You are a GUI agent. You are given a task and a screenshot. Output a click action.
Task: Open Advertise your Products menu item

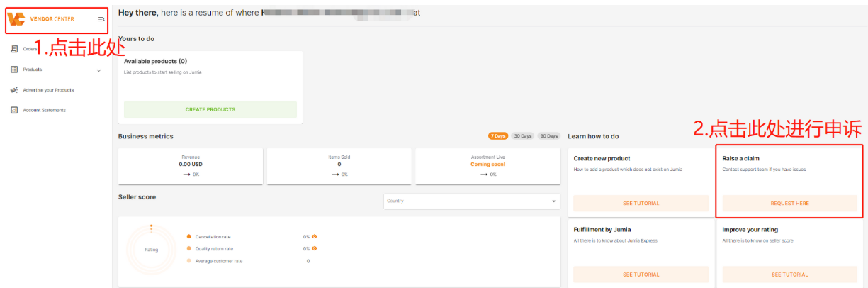point(48,90)
